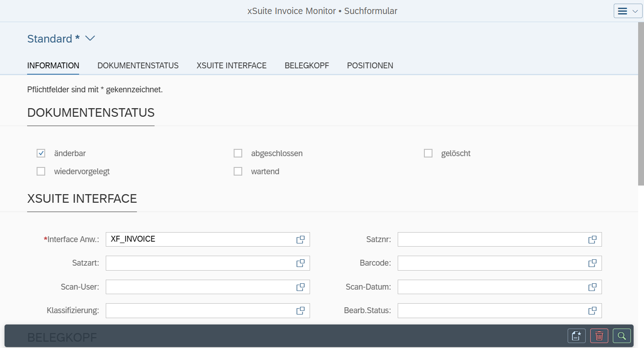Check the gelöscht status checkbox
The width and height of the screenshot is (644, 348).
428,153
